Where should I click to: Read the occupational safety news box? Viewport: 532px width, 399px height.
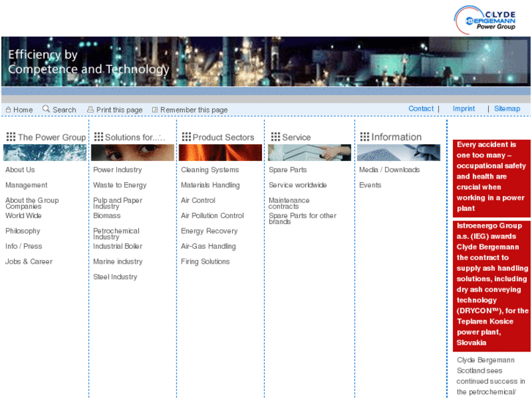tap(491, 179)
